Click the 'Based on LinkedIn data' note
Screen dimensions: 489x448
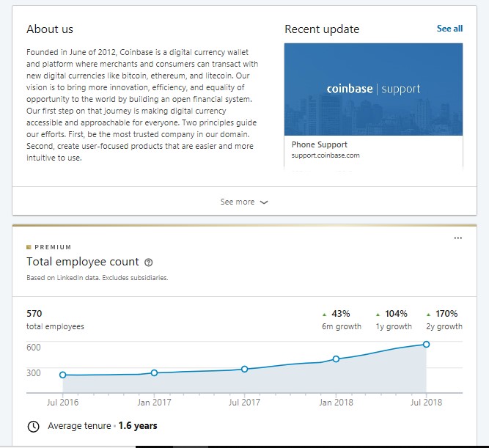tap(98, 278)
